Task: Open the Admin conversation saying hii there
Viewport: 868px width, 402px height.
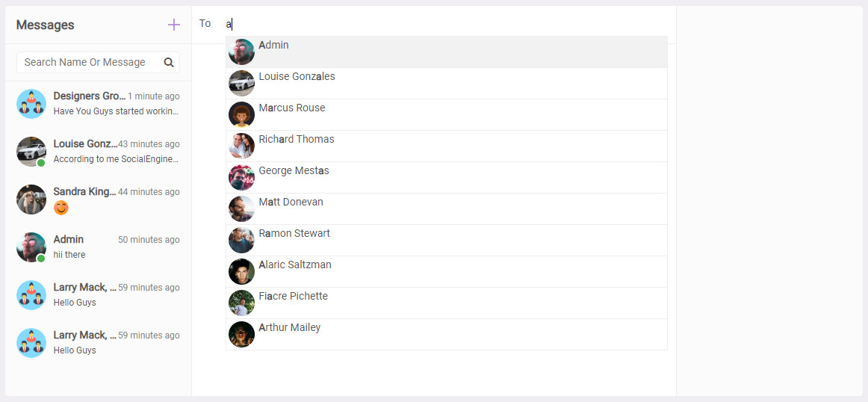Action: 98,247
